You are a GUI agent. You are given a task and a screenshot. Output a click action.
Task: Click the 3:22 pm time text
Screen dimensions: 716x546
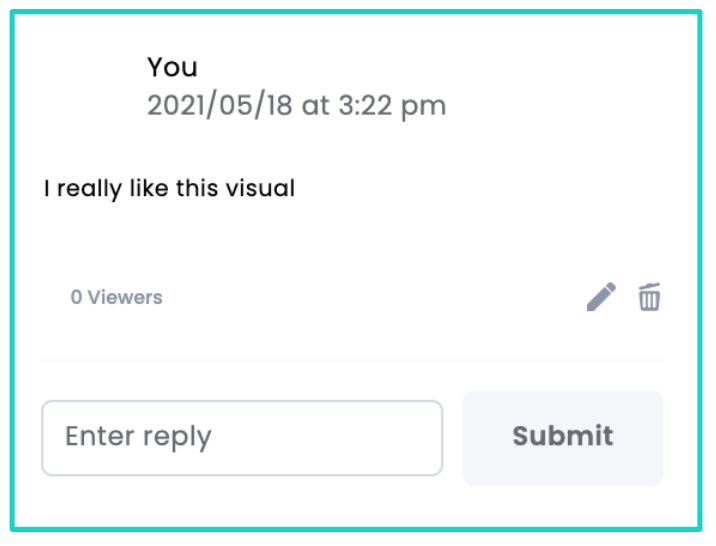(392, 106)
